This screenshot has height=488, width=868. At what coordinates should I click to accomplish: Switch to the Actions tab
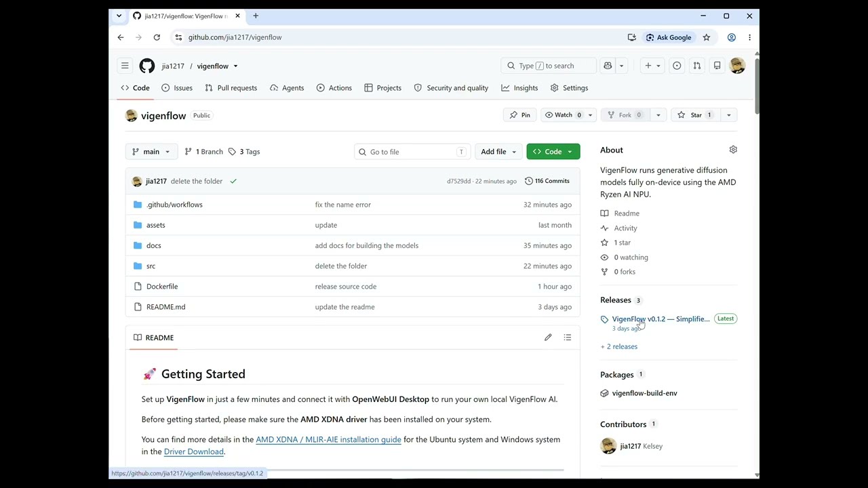coord(334,88)
